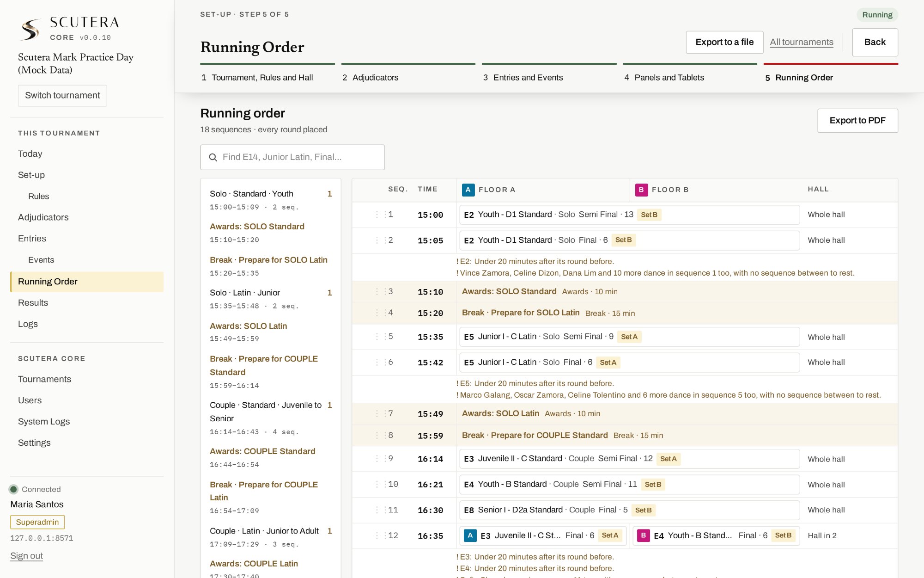Screen dimensions: 924x578
Task: Grab the drag handle for sequence 1
Action: click(381, 215)
